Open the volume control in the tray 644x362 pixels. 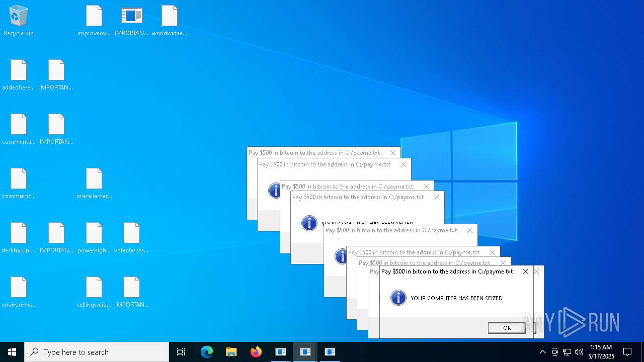579,352
